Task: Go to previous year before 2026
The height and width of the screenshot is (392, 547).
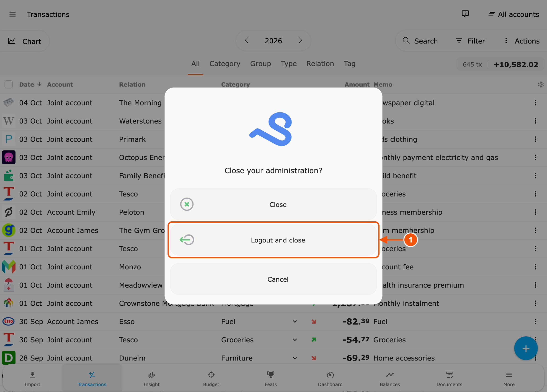Action: (246, 41)
